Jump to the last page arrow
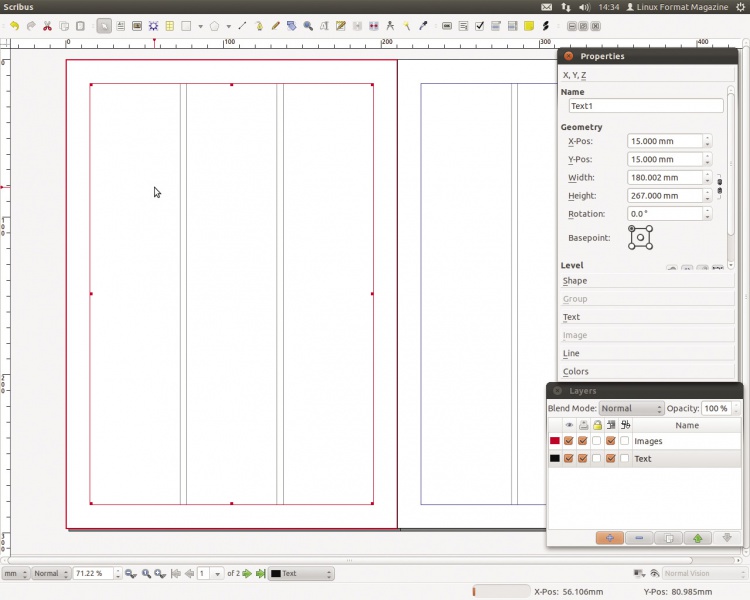Viewport: 750px width, 600px height. pos(261,573)
